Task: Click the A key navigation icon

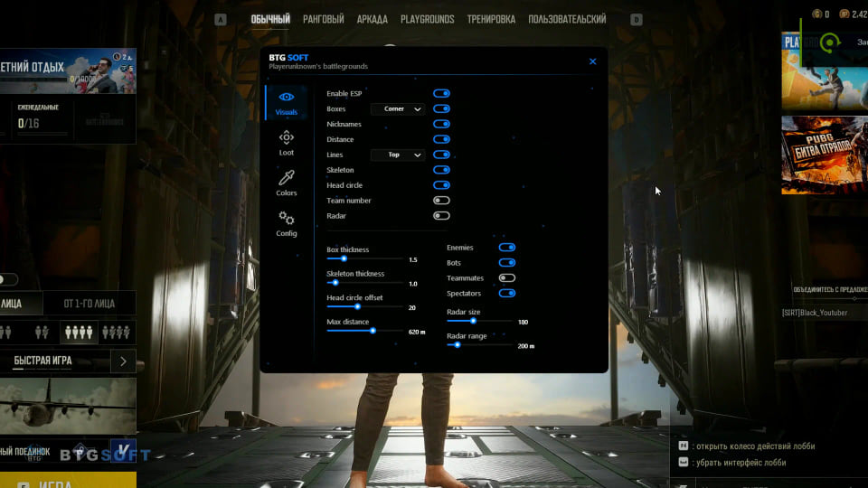Action: [221, 20]
